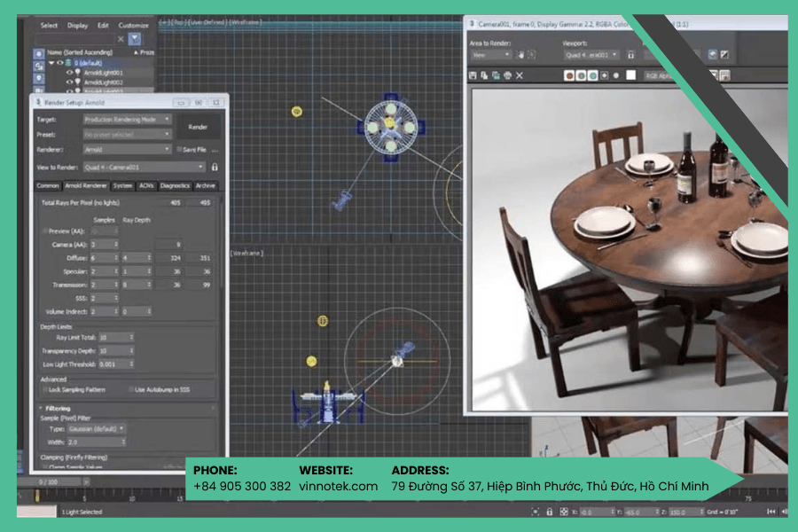Click the Scene Explorer search field
Image resolution: width=798 pixels, height=532 pixels.
click(x=75, y=39)
